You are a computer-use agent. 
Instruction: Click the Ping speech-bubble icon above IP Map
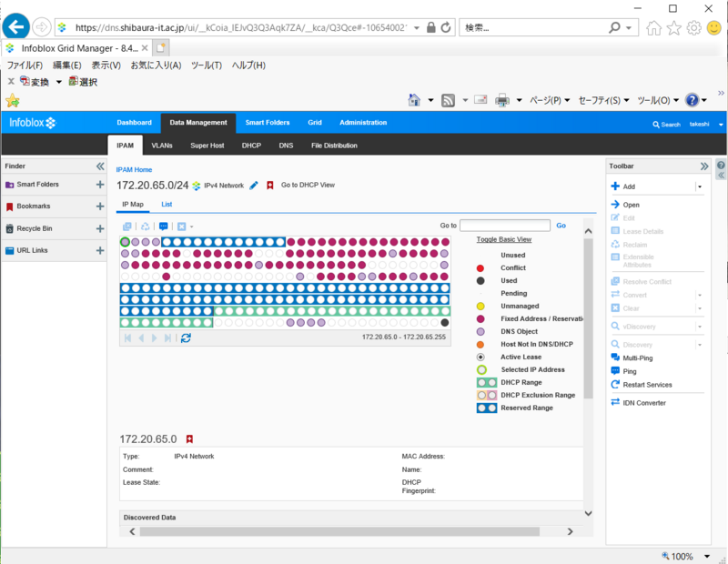click(x=164, y=227)
